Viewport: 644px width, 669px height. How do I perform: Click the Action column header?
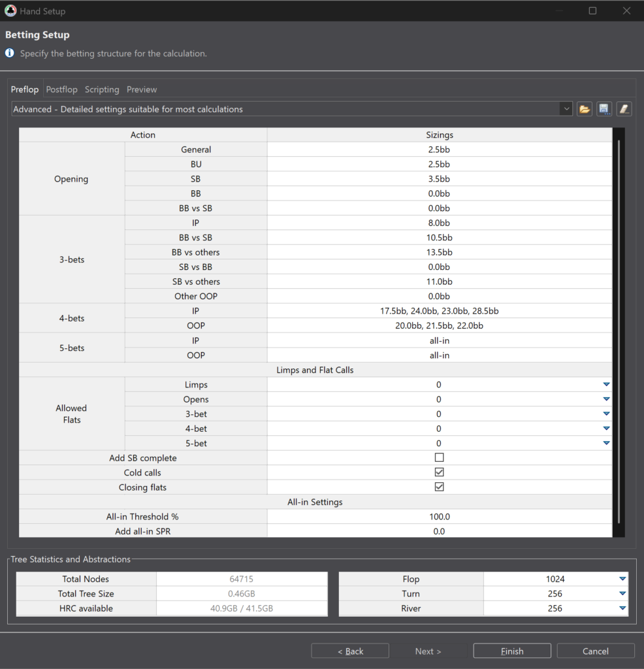143,135
